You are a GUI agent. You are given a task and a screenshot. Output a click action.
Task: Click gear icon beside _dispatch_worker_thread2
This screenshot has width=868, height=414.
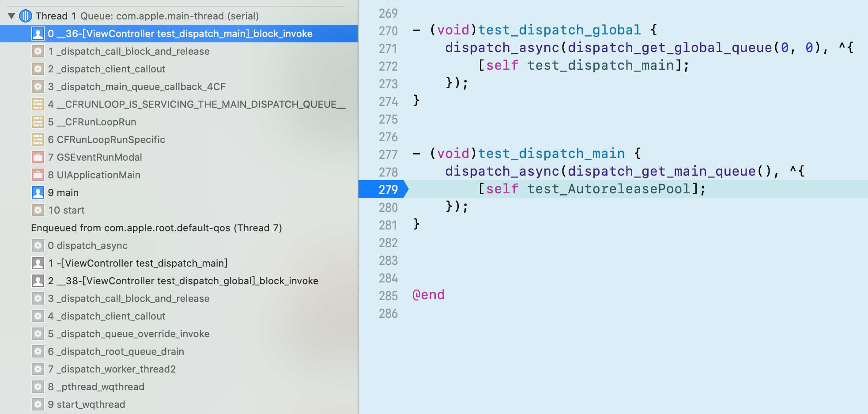click(38, 369)
